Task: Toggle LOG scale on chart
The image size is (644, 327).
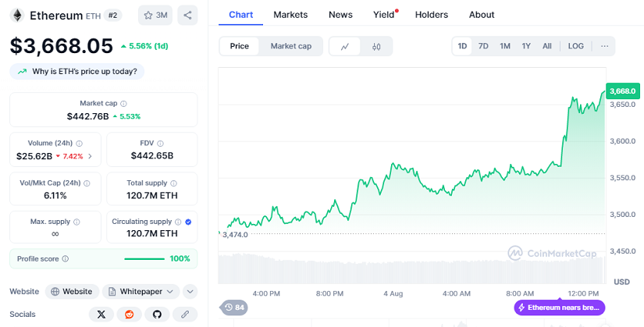Action: pyautogui.click(x=576, y=46)
